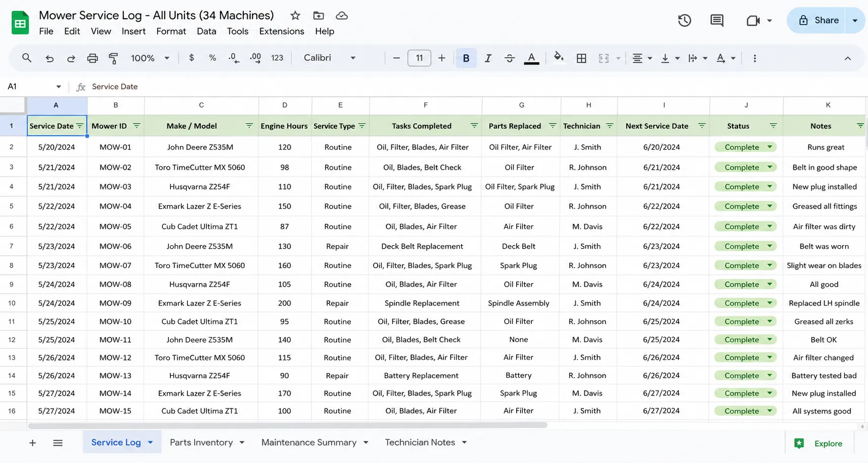The height and width of the screenshot is (463, 868).
Task: Toggle strikethrough formatting
Action: (x=510, y=58)
